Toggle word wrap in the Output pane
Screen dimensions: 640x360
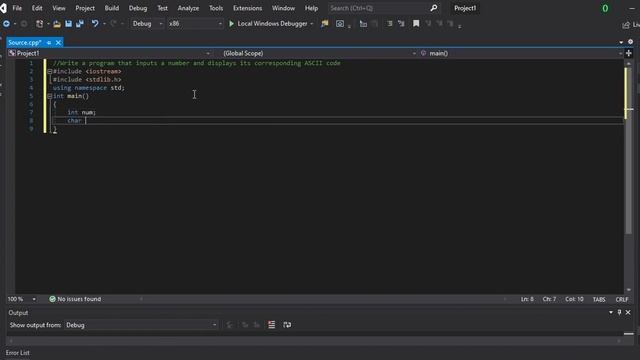click(287, 325)
